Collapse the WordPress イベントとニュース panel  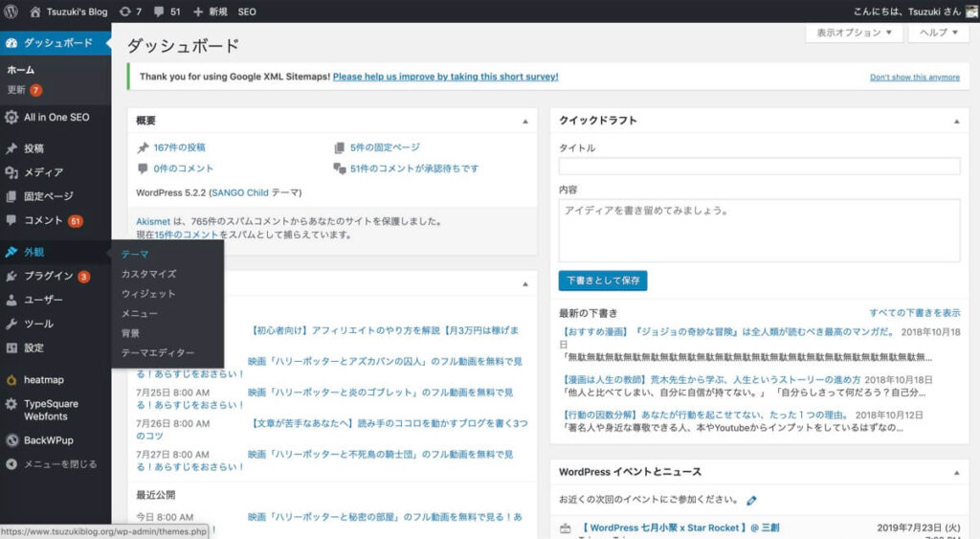point(956,473)
